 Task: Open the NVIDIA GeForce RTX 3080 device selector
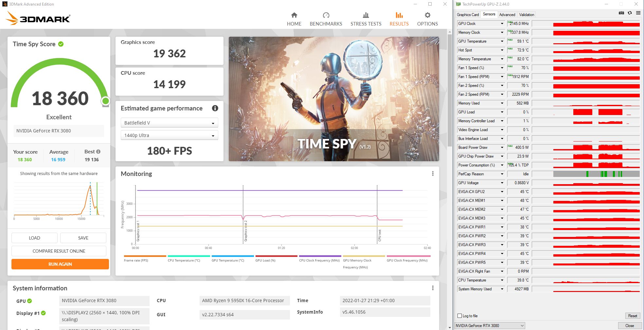(x=490, y=326)
